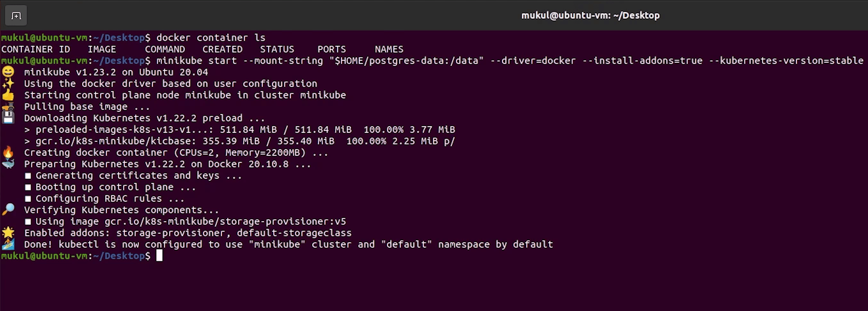Click the square bullet before Using image line
The image size is (868, 311).
[x=28, y=221]
